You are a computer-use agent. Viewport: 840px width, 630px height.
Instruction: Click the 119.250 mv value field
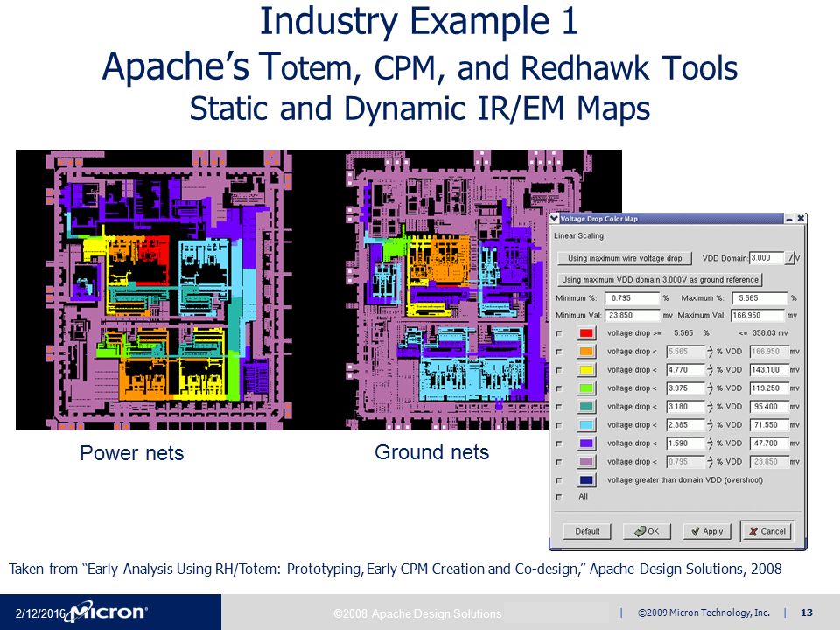(x=769, y=388)
